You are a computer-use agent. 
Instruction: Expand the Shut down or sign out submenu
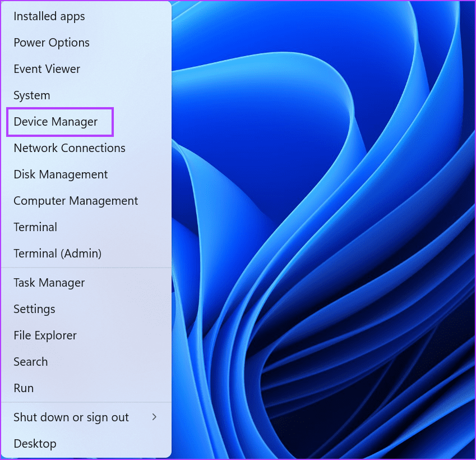pos(71,417)
